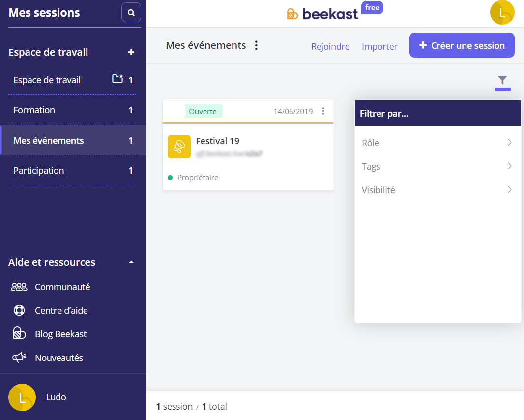The height and width of the screenshot is (420, 524).
Task: Select the Participation workspace
Action: 72,171
